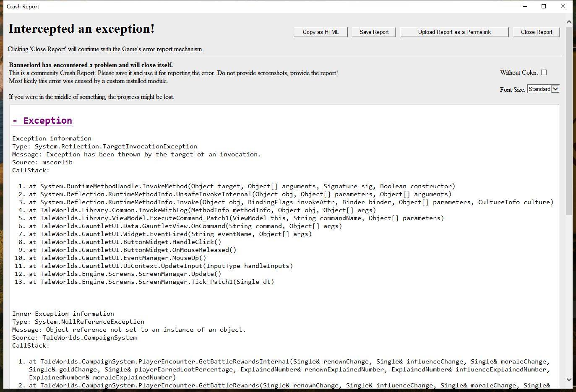Viewport: 576px width, 392px height.
Task: Open the Font Size dropdown
Action: tap(543, 89)
